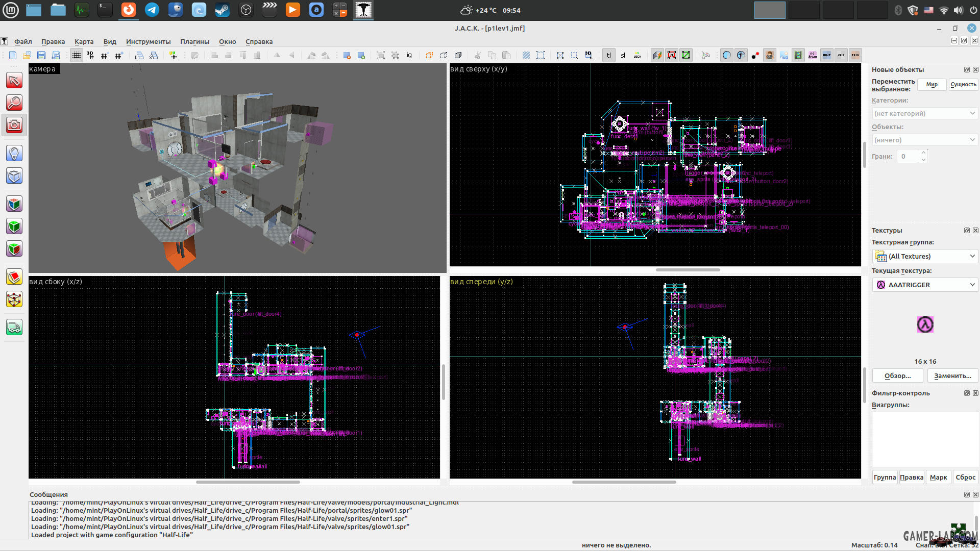Open a map with the folder icon
Image resolution: width=980 pixels, height=551 pixels.
pyautogui.click(x=27, y=55)
